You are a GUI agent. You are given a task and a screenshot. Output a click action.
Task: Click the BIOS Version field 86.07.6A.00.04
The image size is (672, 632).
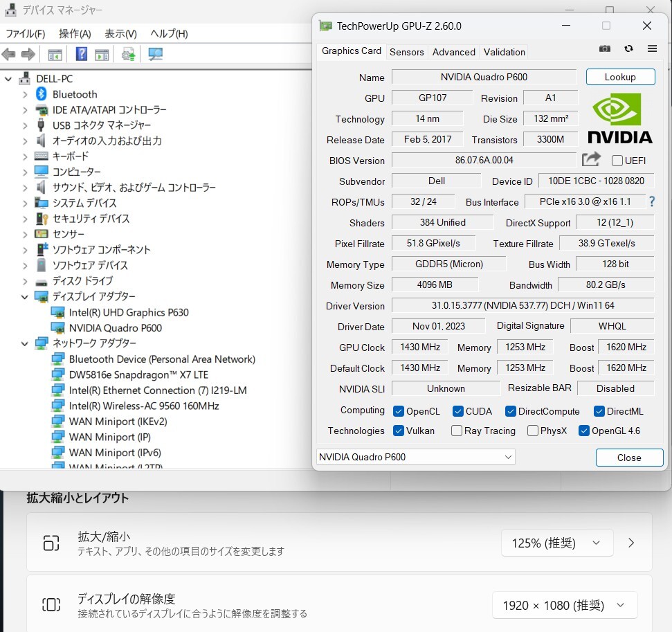point(484,161)
